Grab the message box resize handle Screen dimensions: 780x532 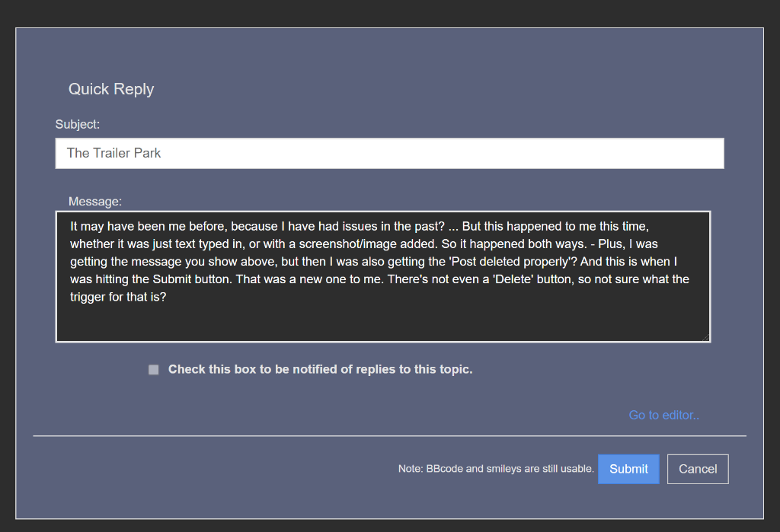[x=705, y=337]
